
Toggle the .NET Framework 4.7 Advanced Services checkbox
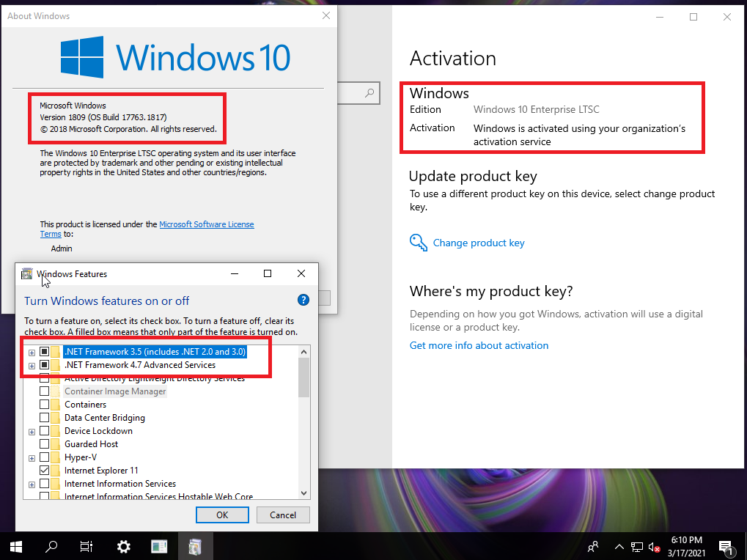(x=44, y=365)
